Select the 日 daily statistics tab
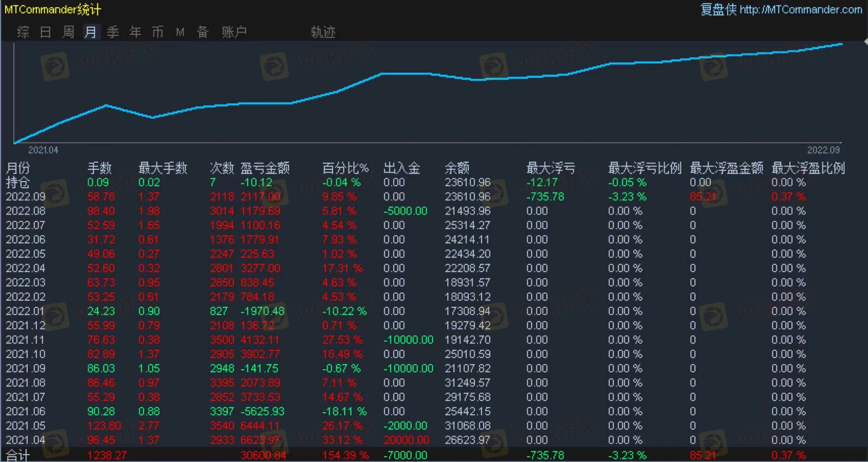Screen dimensions: 868x462 click(45, 32)
